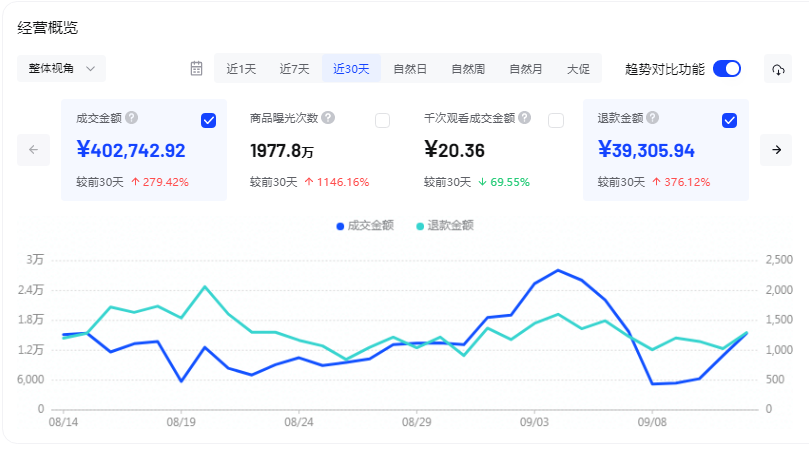809x451 pixels.
Task: Open help icon next to 成交金额
Action: [132, 118]
